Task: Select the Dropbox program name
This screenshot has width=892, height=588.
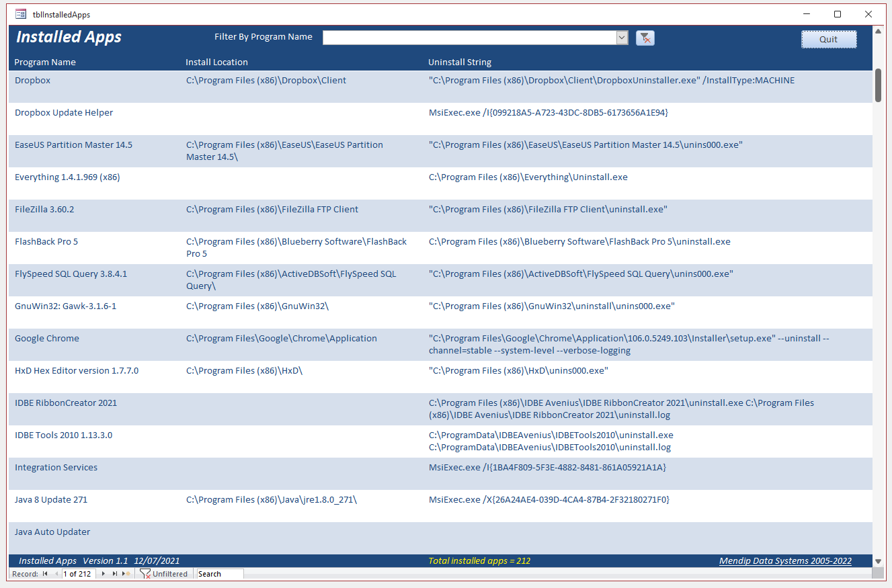Action: point(33,80)
